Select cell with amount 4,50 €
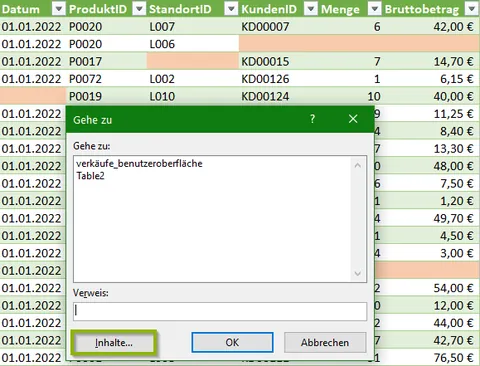This screenshot has width=480, height=366. [x=431, y=235]
